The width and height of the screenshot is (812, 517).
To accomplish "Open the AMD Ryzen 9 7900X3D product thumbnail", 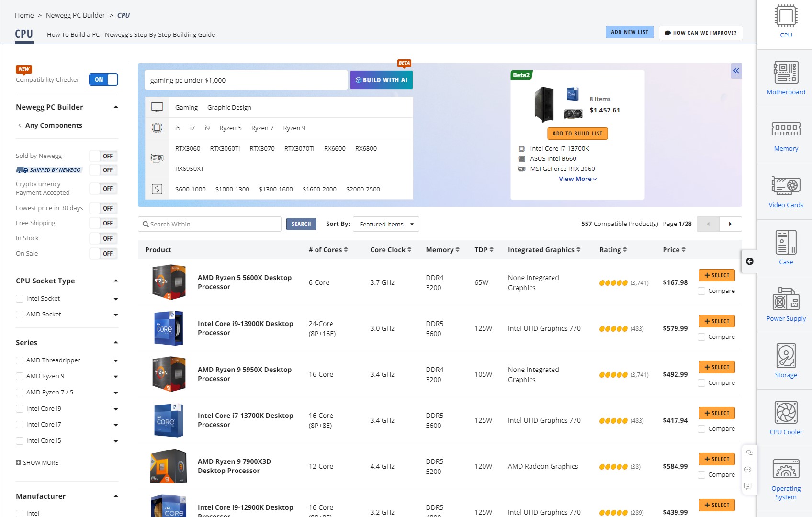I will pos(168,466).
